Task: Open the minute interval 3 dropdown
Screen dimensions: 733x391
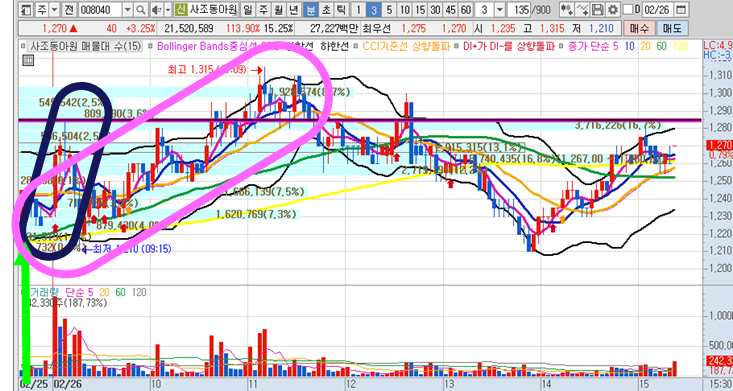Action: [x=500, y=9]
